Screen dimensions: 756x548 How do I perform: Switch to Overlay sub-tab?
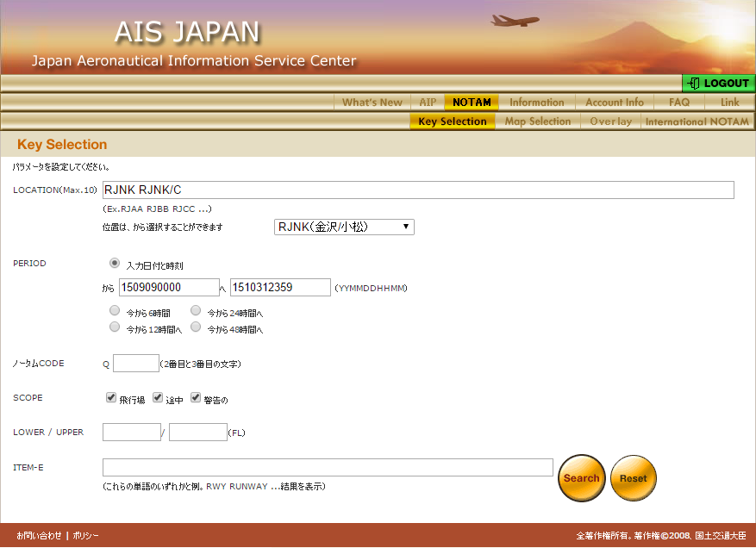pyautogui.click(x=610, y=121)
